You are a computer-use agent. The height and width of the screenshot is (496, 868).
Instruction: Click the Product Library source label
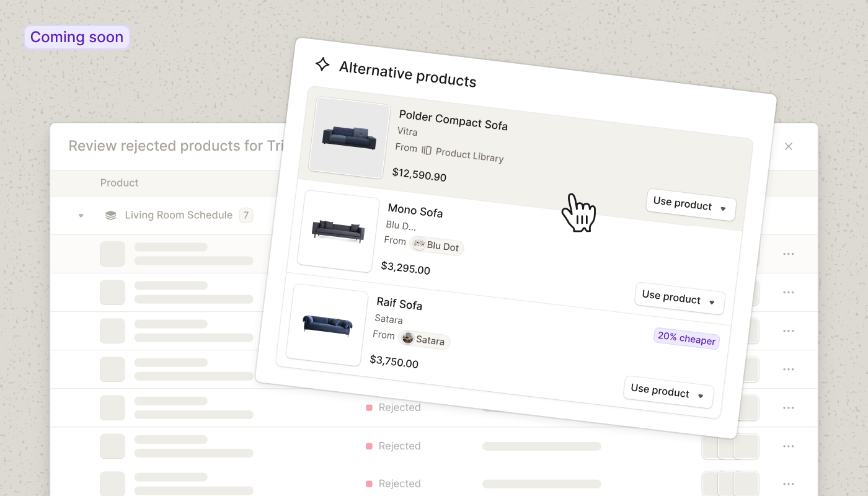[x=469, y=155]
